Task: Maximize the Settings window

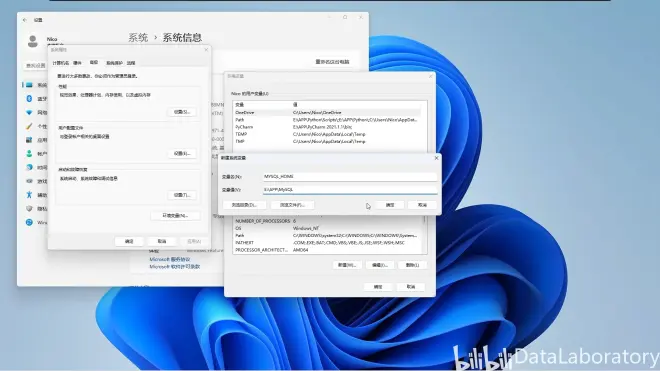Action: 345,17
